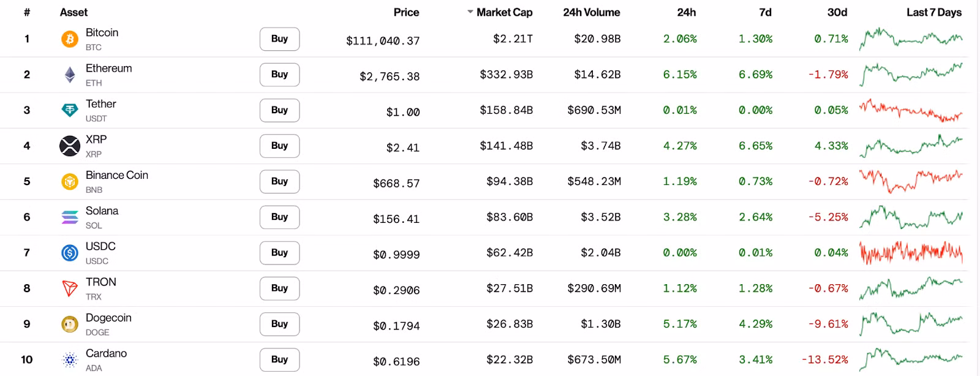The height and width of the screenshot is (376, 980).
Task: Click the Dogecoin logo icon
Action: (x=70, y=324)
